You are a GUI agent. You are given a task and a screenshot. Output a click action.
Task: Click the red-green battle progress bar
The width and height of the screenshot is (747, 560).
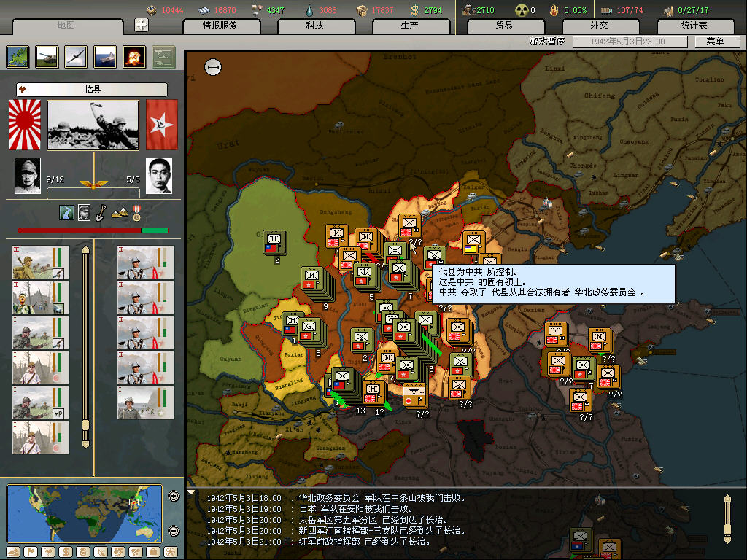tap(93, 230)
